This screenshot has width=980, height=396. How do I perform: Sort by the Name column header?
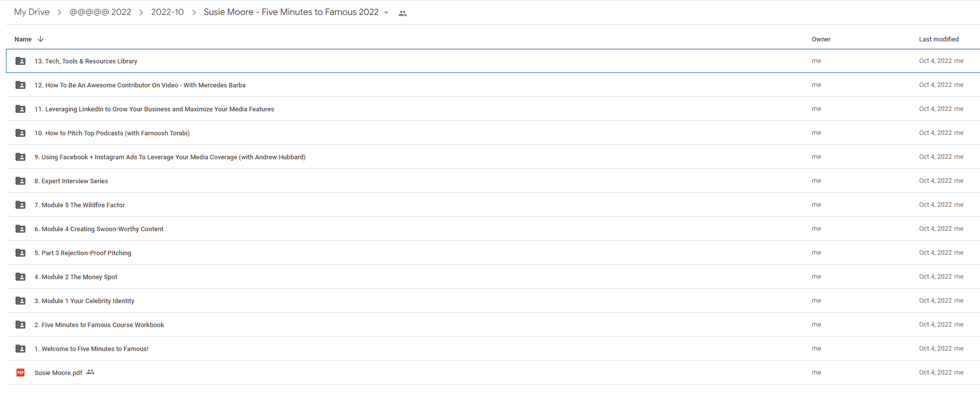coord(23,39)
